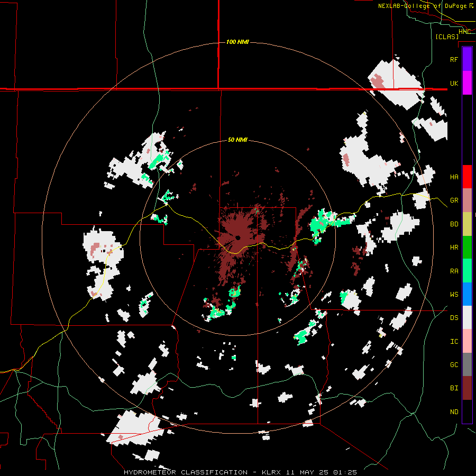This screenshot has height=476, width=476.
Task: Select the RA legend label
Action: click(x=454, y=271)
